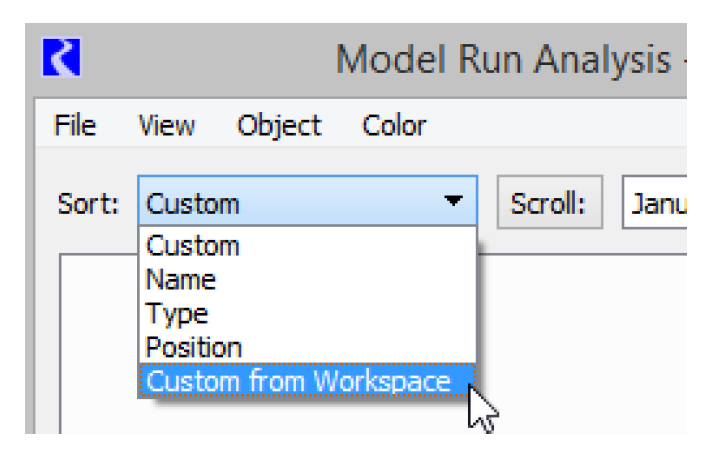Viewport: 714px width, 457px height.
Task: Open the Color menu
Action: click(394, 126)
